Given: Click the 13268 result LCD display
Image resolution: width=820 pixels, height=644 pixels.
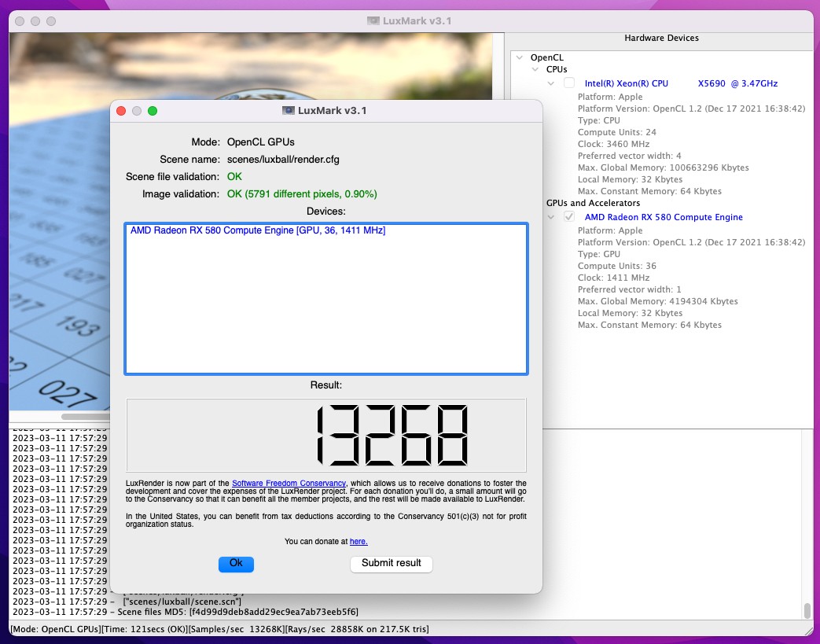Looking at the screenshot, I should [x=326, y=436].
